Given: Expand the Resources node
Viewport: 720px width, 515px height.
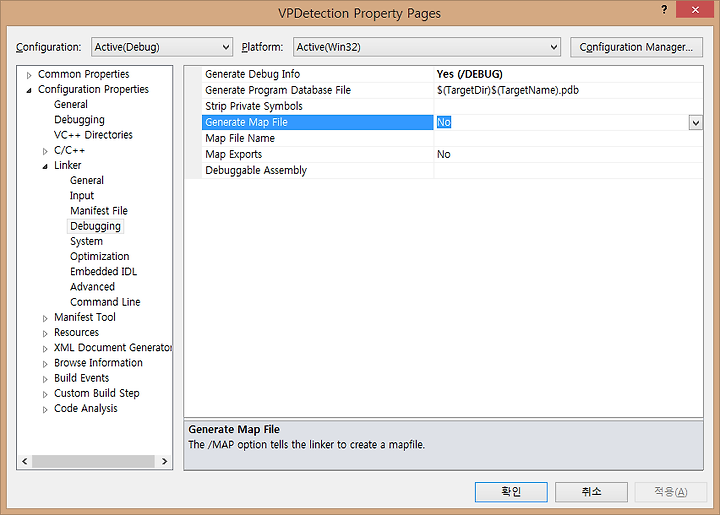Looking at the screenshot, I should coord(45,333).
